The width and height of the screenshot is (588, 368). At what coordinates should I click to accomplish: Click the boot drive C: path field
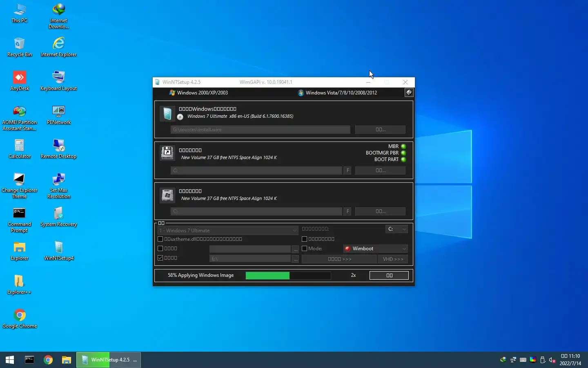tap(256, 171)
